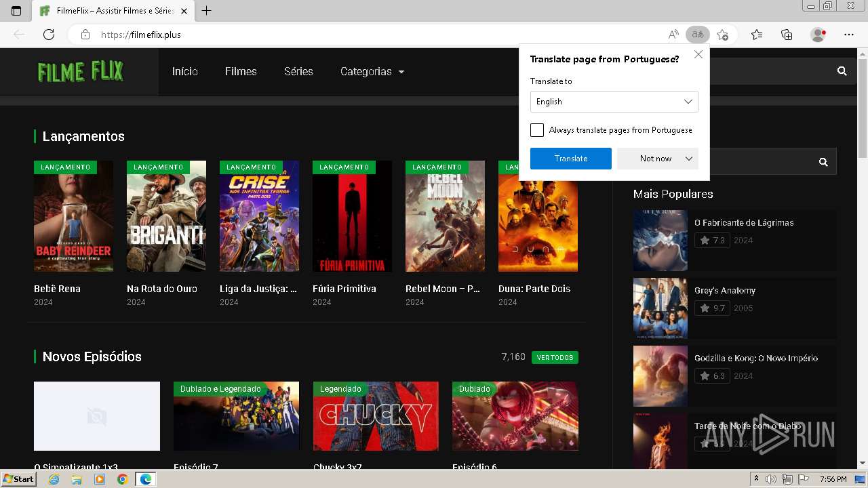
Task: Click the Briganti poster
Action: pos(166,216)
